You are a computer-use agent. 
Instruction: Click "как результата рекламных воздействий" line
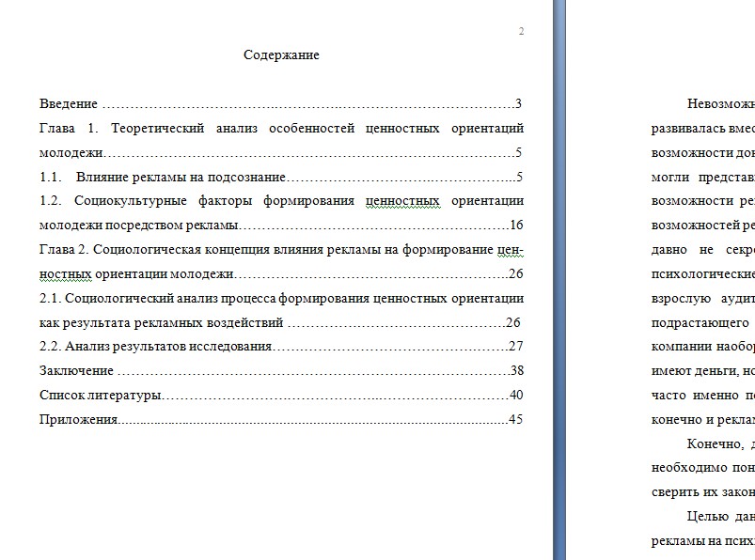pyautogui.click(x=280, y=322)
